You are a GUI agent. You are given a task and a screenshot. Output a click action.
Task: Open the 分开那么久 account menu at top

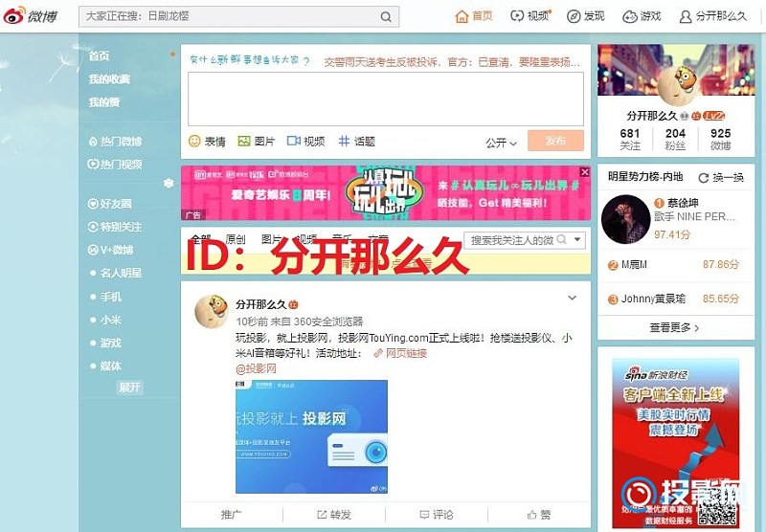pos(712,16)
